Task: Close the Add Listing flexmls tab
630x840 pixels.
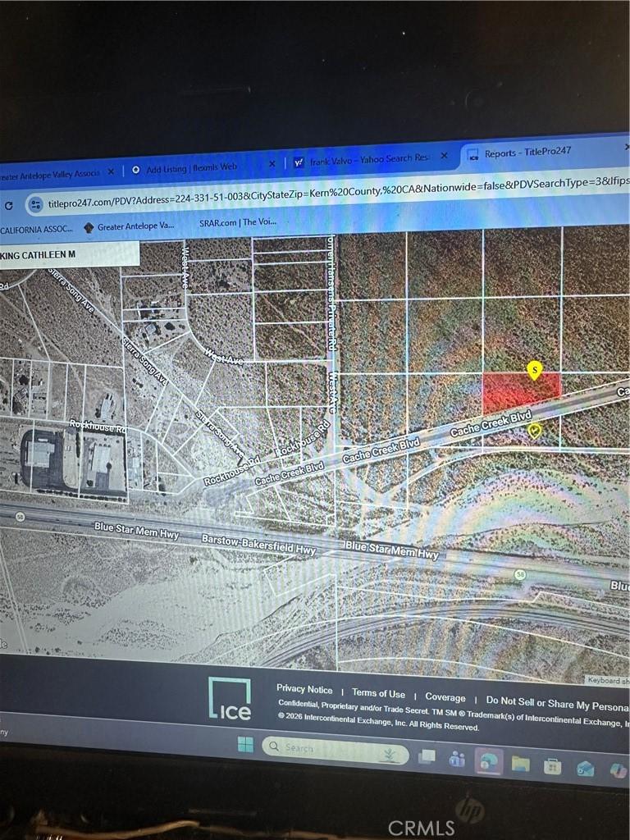Action: click(x=272, y=163)
